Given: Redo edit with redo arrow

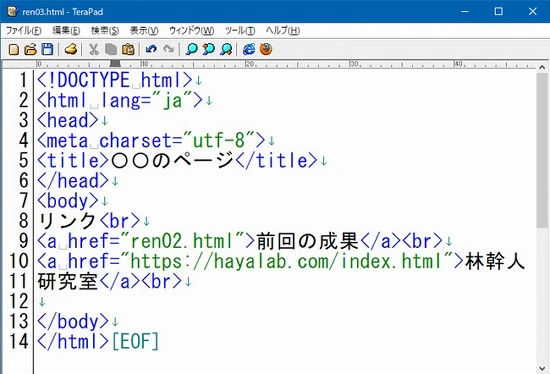Looking at the screenshot, I should (x=169, y=49).
